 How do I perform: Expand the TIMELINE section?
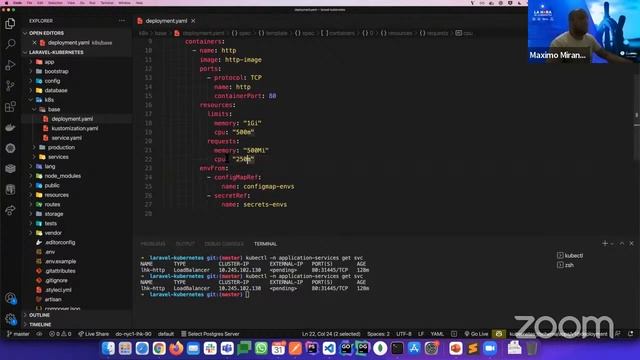[40, 324]
